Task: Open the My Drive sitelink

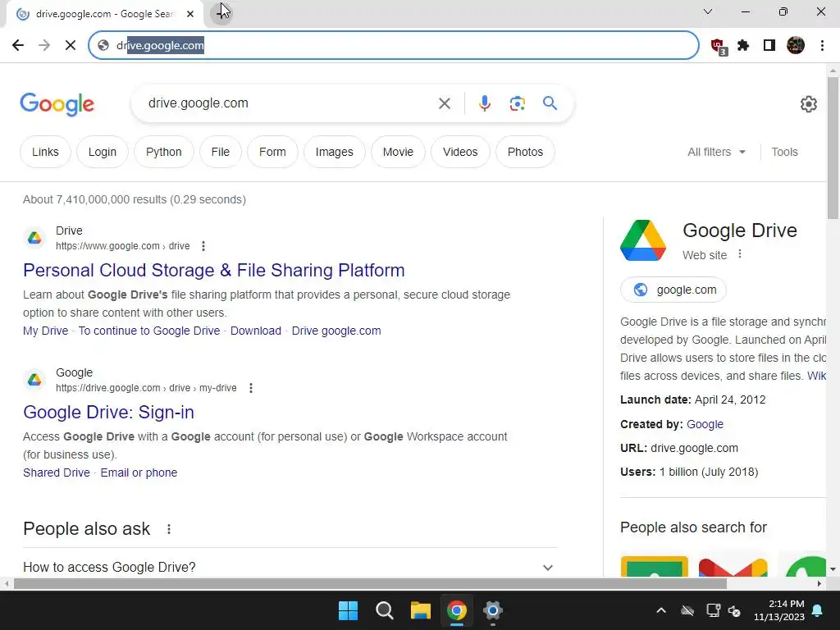Action: (x=46, y=331)
